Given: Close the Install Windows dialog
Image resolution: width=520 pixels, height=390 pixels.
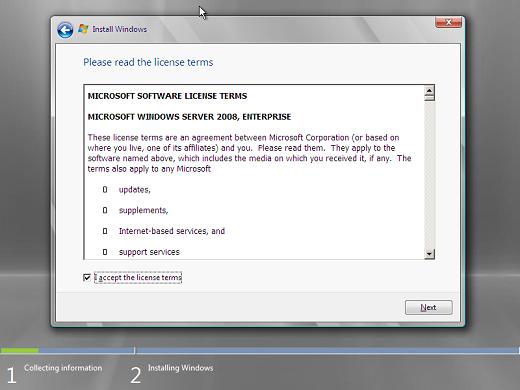Looking at the screenshot, I should coord(448,22).
